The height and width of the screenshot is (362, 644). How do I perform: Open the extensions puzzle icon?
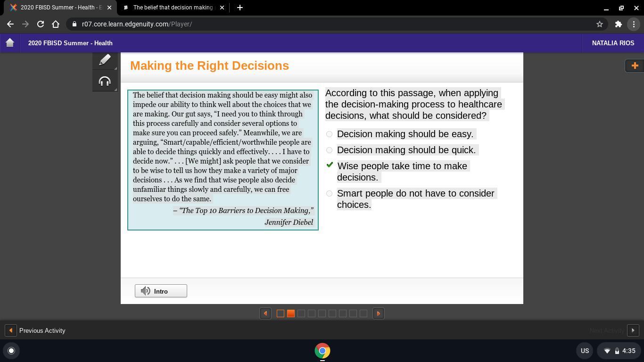(619, 24)
